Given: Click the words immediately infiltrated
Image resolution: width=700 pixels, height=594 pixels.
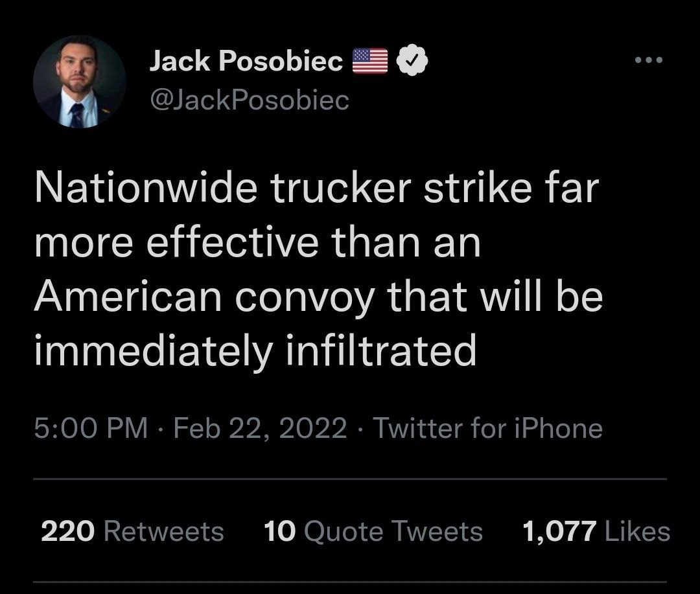Looking at the screenshot, I should pos(256,350).
